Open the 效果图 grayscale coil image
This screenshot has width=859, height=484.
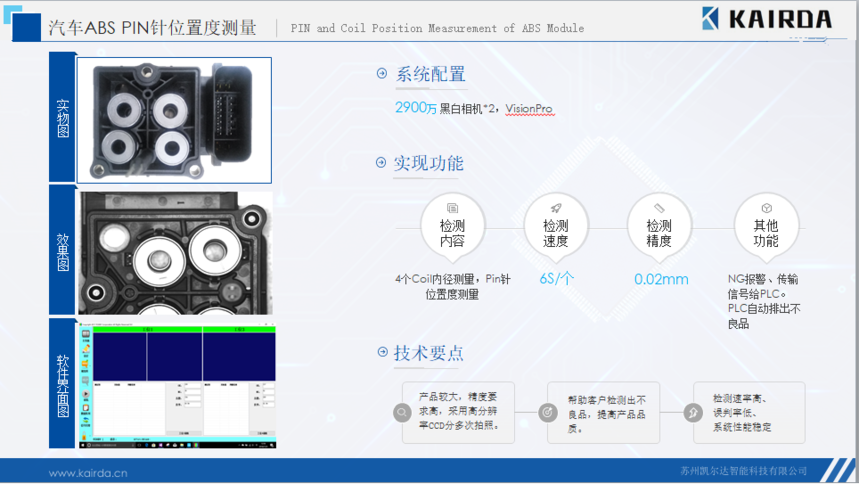175,253
